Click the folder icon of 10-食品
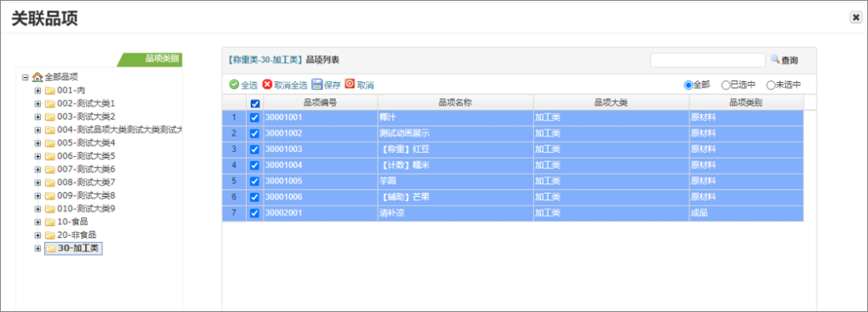The image size is (868, 312). pos(50,222)
